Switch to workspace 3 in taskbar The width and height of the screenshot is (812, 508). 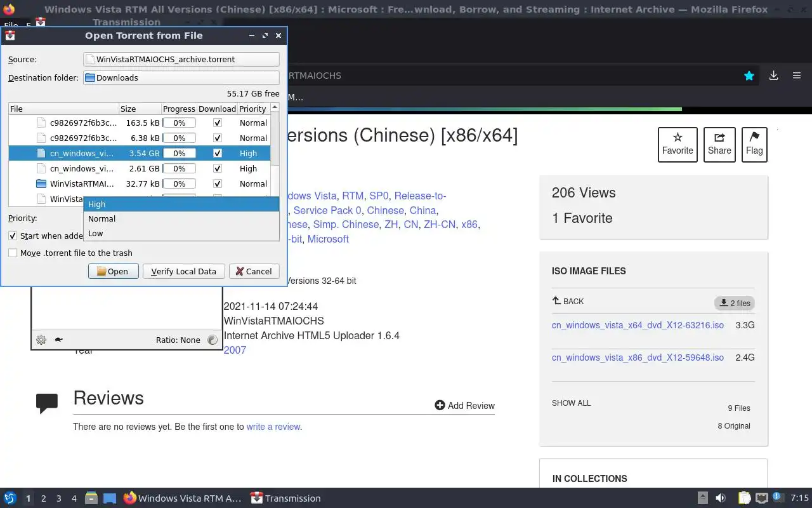pos(58,498)
